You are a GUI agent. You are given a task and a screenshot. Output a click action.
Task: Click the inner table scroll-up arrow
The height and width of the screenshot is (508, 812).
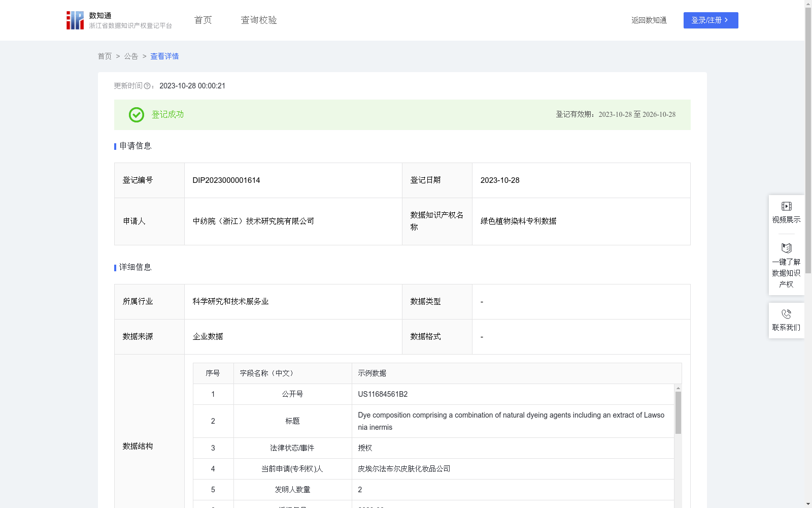tap(678, 388)
